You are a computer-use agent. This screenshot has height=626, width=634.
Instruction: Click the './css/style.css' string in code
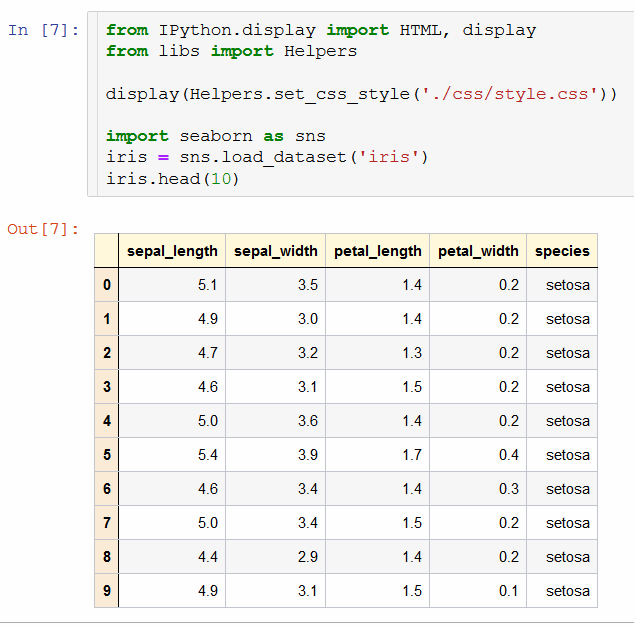pos(511,94)
